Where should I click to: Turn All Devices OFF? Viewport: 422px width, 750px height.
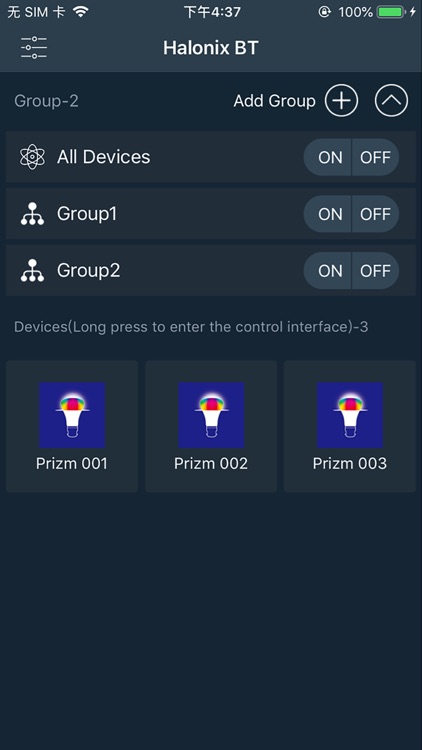[376, 157]
